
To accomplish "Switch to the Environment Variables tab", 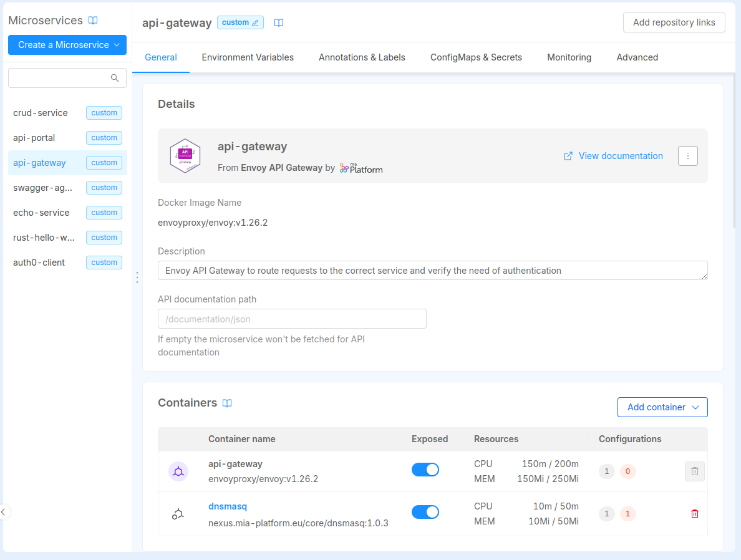I will click(248, 57).
